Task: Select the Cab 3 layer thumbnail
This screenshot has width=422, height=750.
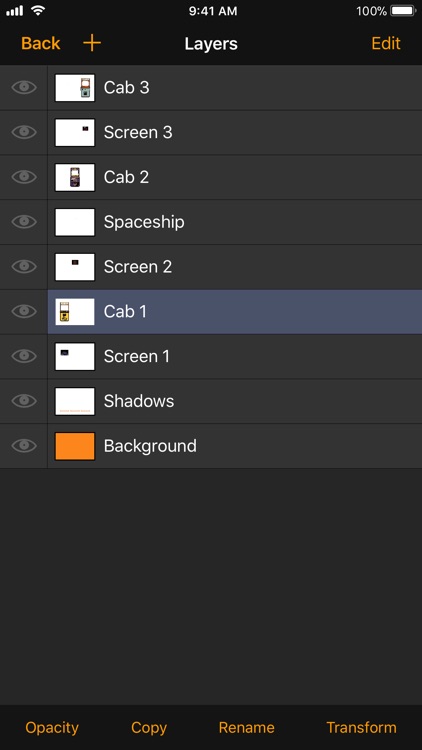Action: pos(75,88)
